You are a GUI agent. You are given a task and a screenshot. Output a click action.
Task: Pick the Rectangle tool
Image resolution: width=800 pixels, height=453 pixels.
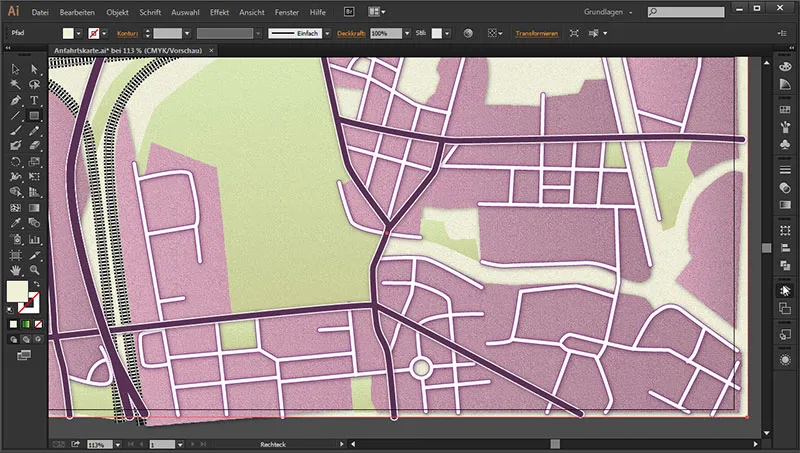(x=34, y=115)
